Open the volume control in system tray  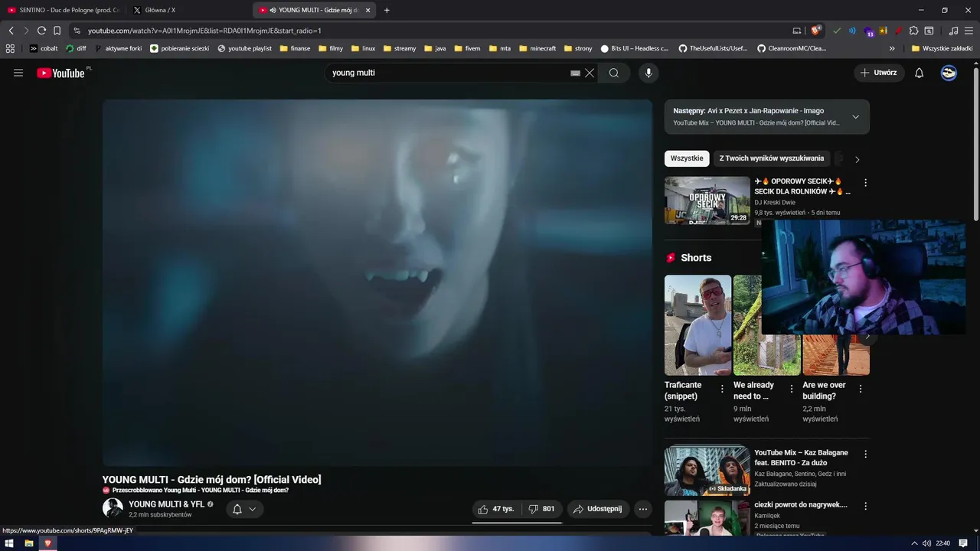pos(926,543)
